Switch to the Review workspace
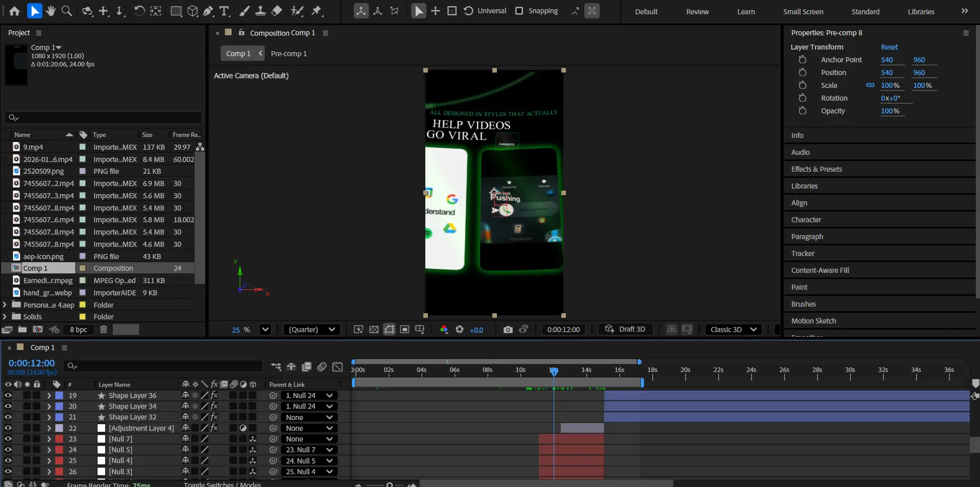980x487 pixels. tap(697, 12)
